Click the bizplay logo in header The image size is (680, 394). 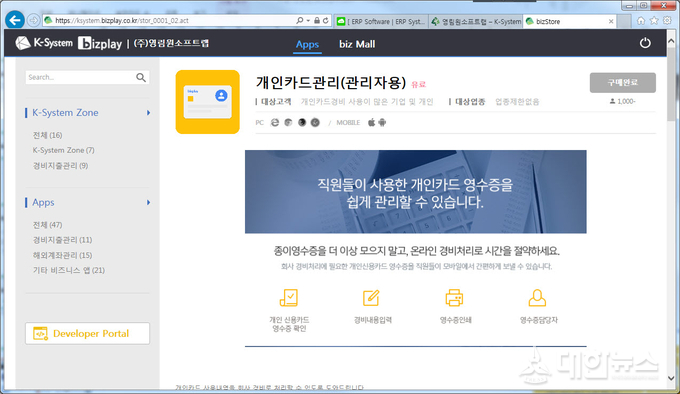tap(100, 43)
